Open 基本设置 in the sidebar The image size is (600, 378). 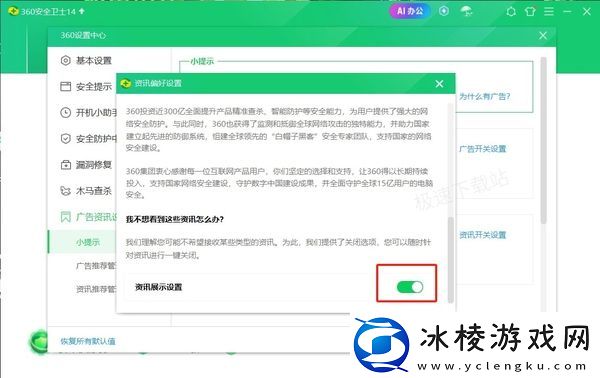click(94, 60)
